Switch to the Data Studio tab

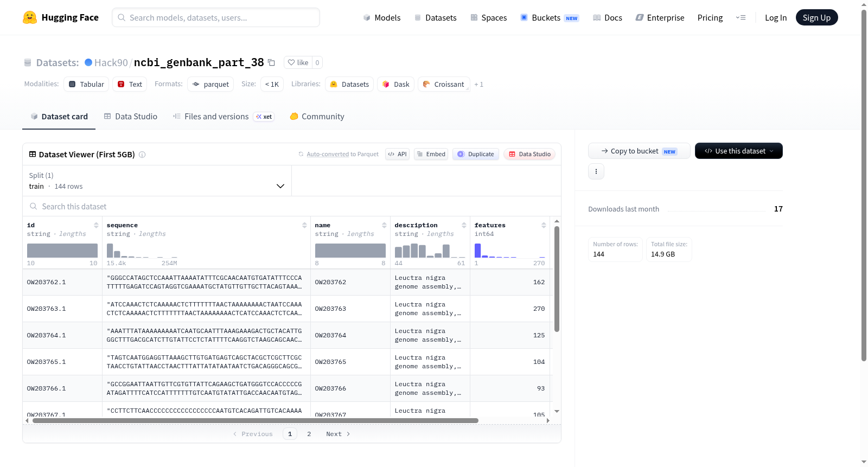[x=131, y=117]
